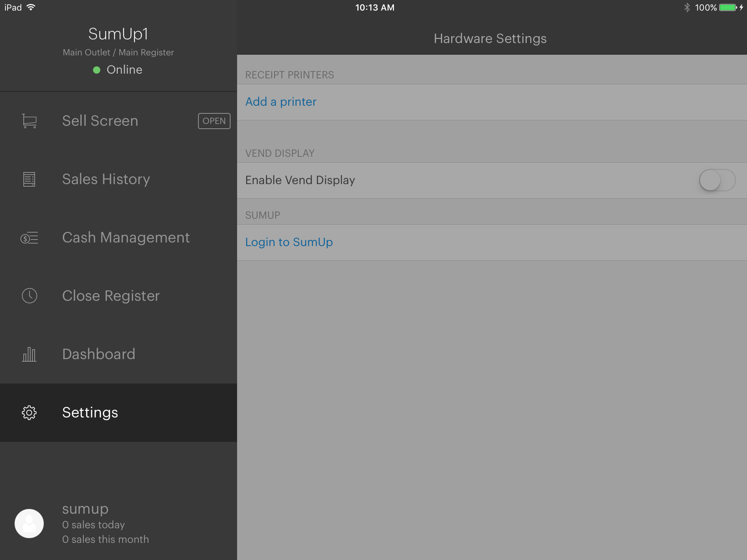Click the shopping cart Sell Screen icon
The image size is (747, 560).
(29, 121)
